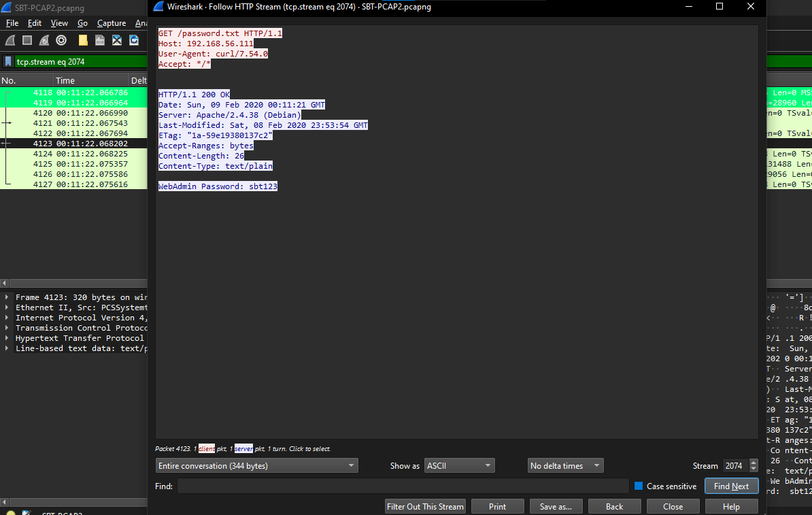
Task: Save capture file using the 010 file icon
Action: 100,40
